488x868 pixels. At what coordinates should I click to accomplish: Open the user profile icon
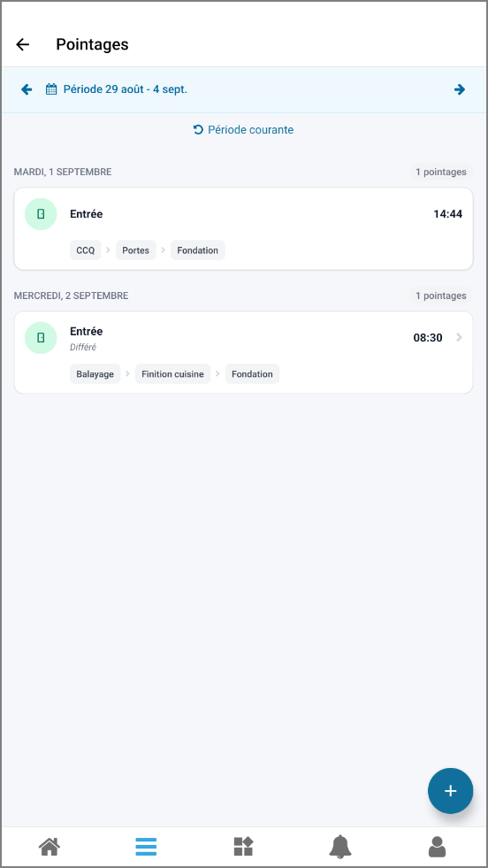[x=437, y=847]
